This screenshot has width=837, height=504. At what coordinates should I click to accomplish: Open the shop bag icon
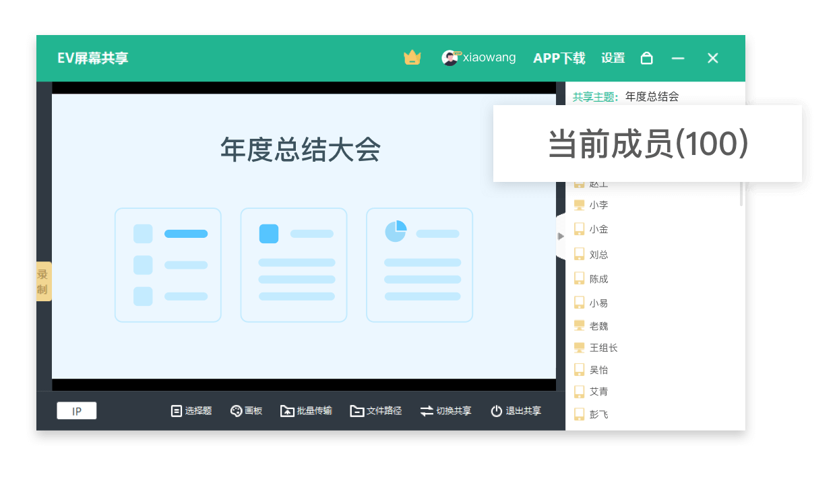coord(646,59)
